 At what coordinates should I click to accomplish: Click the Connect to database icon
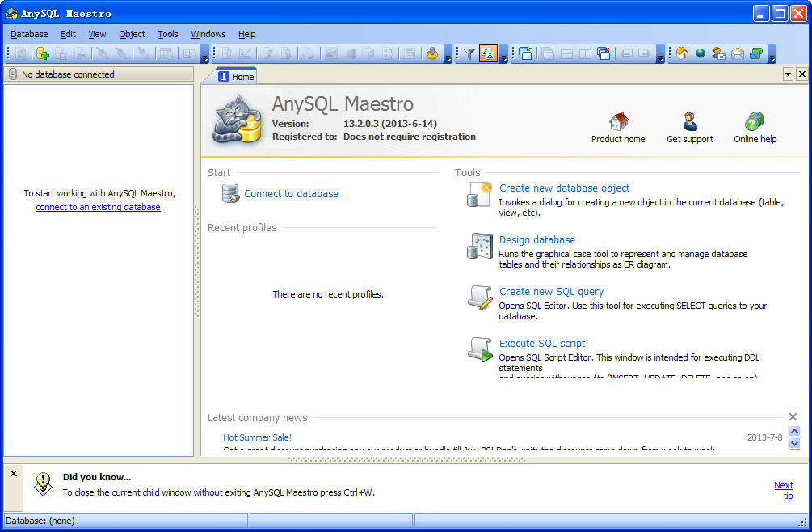pyautogui.click(x=229, y=193)
